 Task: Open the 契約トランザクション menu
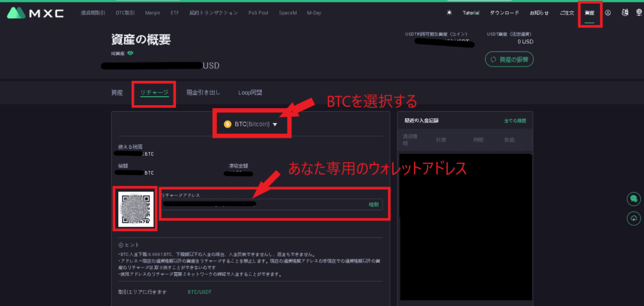click(214, 13)
